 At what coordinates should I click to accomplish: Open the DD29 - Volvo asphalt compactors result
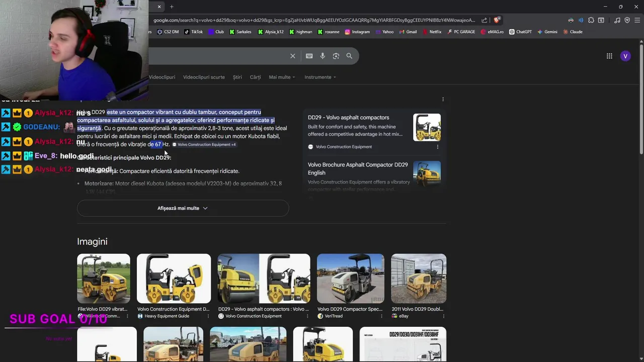[x=348, y=118]
